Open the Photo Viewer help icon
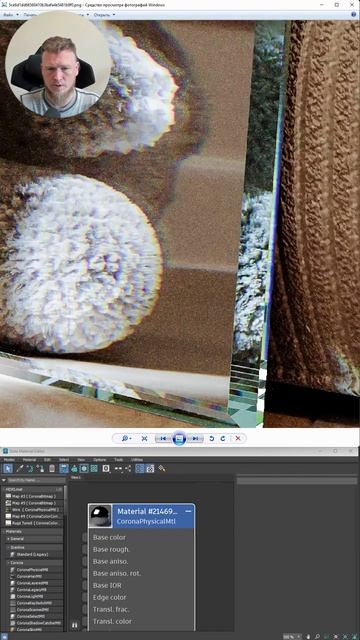The image size is (360, 640). (x=354, y=15)
